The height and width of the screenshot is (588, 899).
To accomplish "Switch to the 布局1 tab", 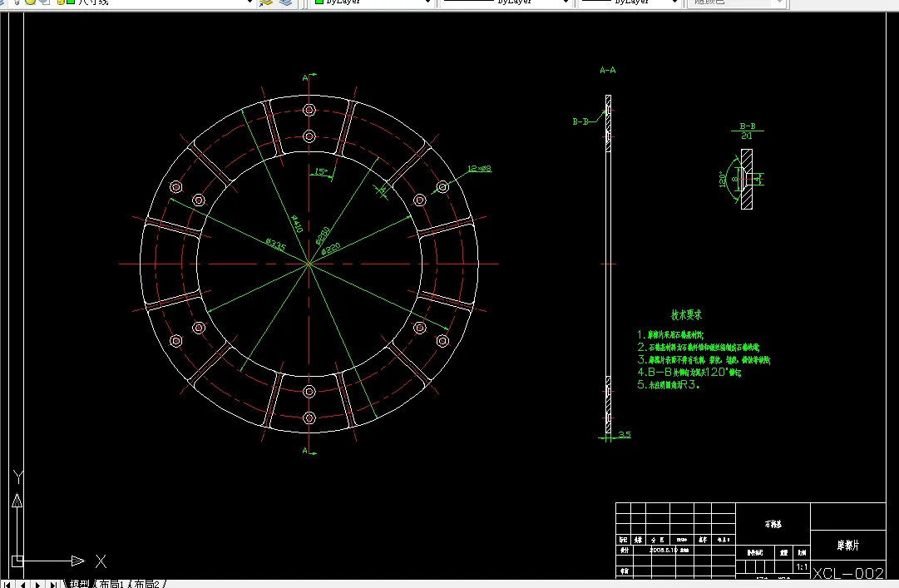I will [x=111, y=584].
